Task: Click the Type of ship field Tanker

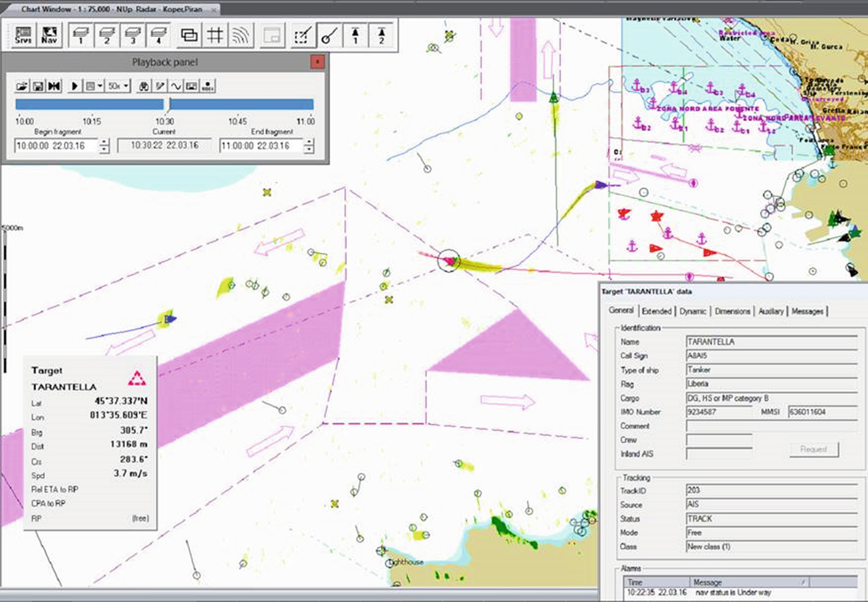Action: pos(771,370)
